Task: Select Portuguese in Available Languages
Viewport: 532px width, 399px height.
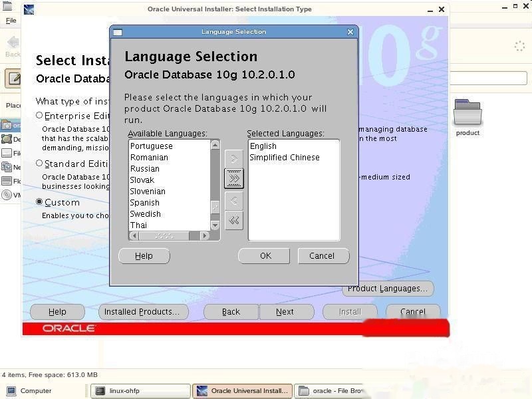Action: [x=170, y=146]
